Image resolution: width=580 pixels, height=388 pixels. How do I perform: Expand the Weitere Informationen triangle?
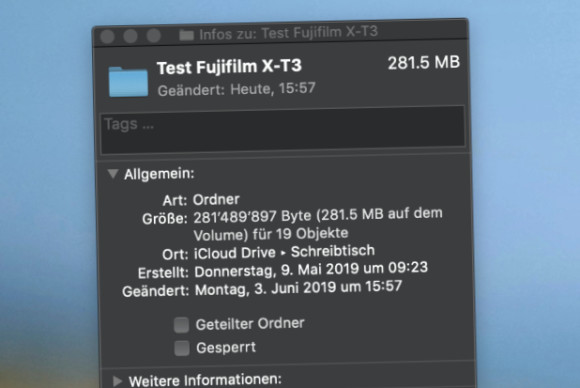(x=118, y=381)
